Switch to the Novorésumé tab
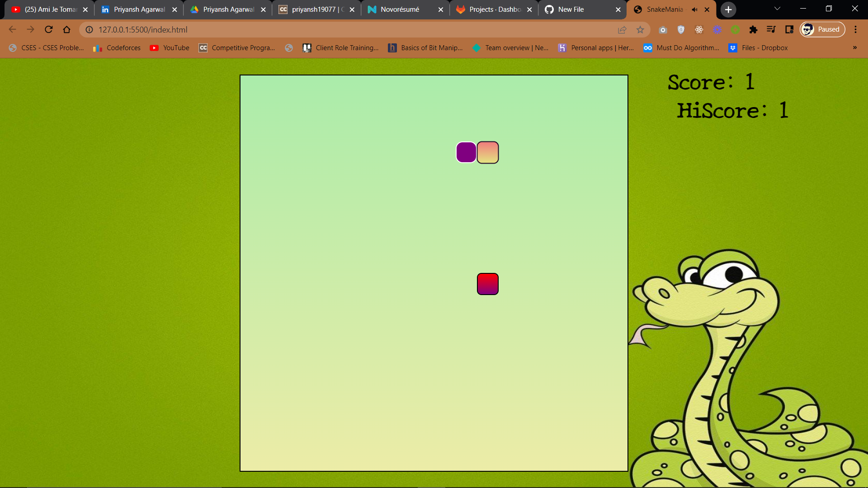The height and width of the screenshot is (488, 868). (400, 9)
